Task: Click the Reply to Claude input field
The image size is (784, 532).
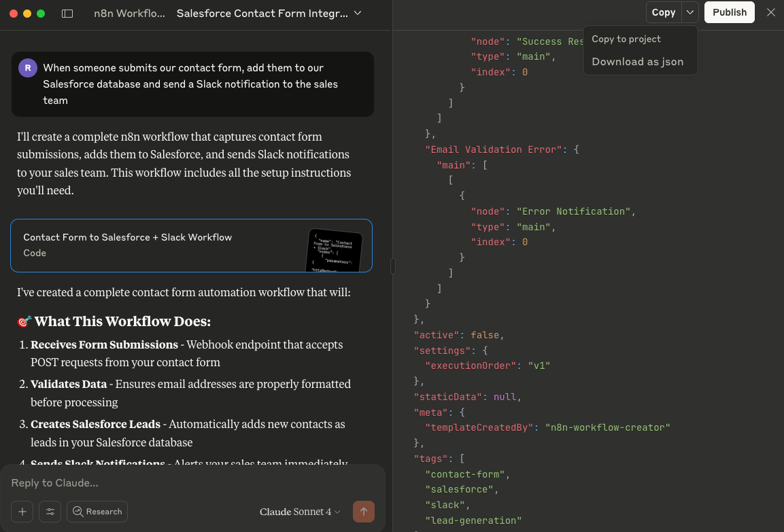Action: [192, 483]
